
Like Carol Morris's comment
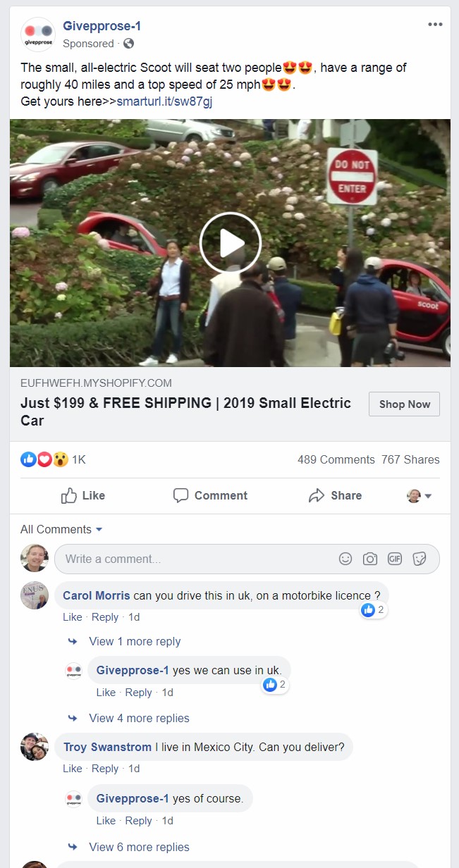(72, 616)
